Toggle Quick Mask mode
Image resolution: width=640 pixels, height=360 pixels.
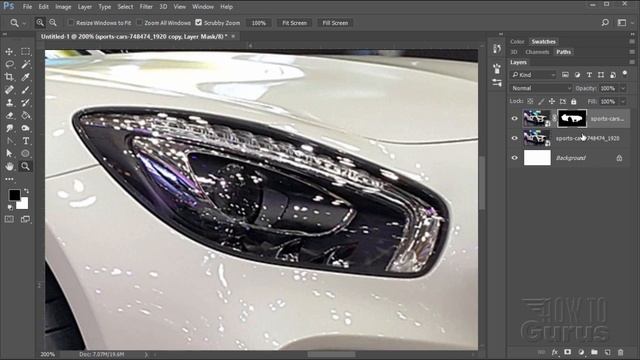tap(9, 219)
